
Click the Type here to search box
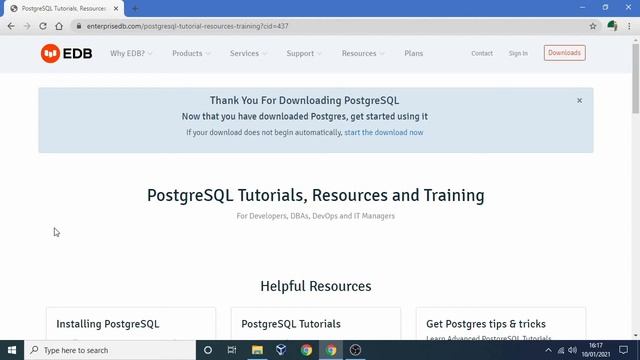[x=110, y=350]
